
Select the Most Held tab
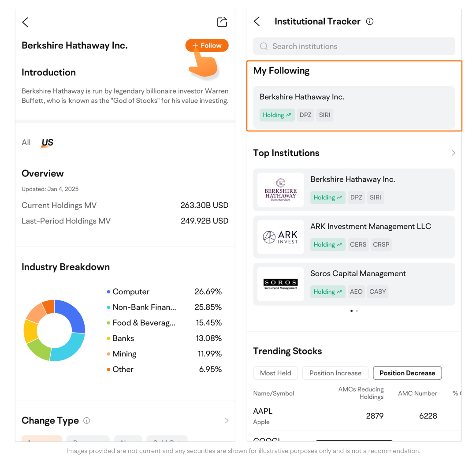(275, 373)
